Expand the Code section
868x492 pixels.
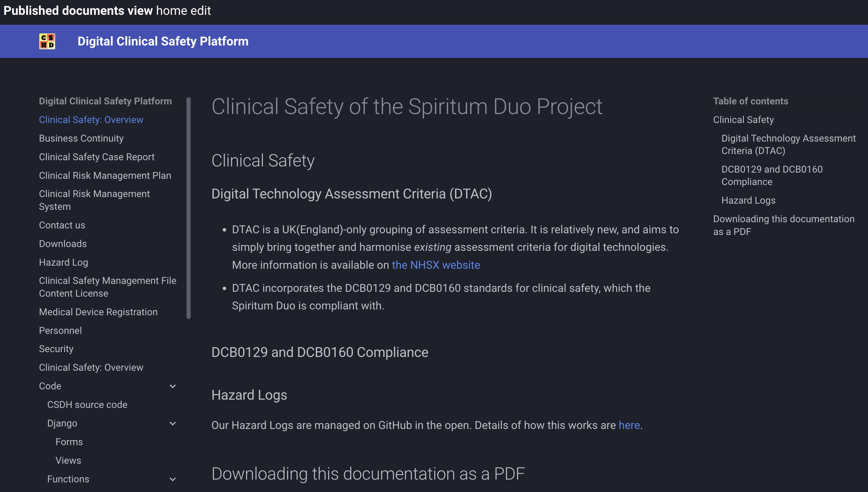pos(173,386)
